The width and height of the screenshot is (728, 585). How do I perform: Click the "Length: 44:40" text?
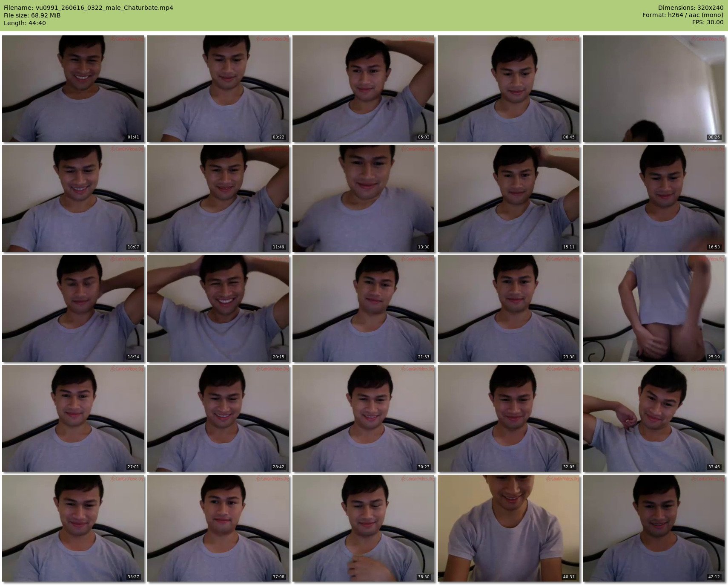point(25,23)
